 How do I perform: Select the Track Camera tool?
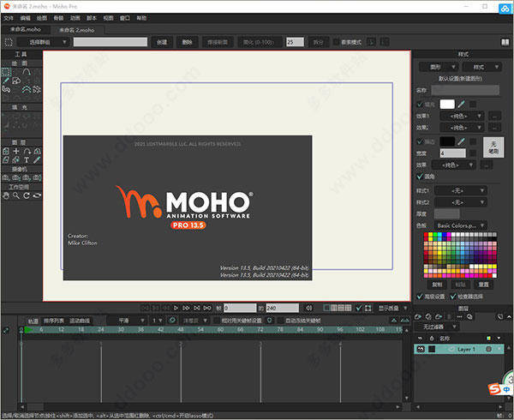6,177
